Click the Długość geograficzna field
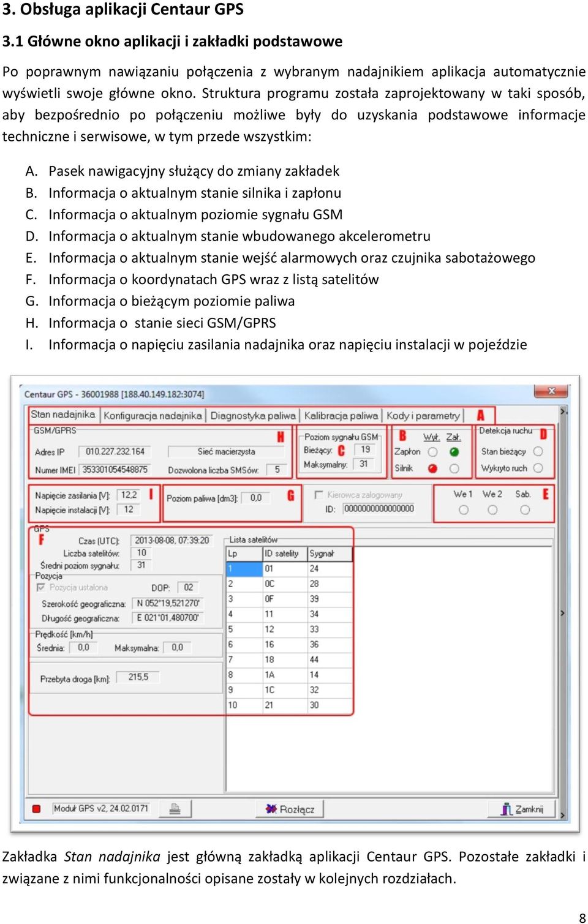Image resolution: width=588 pixels, height=924 pixels. coord(168,618)
